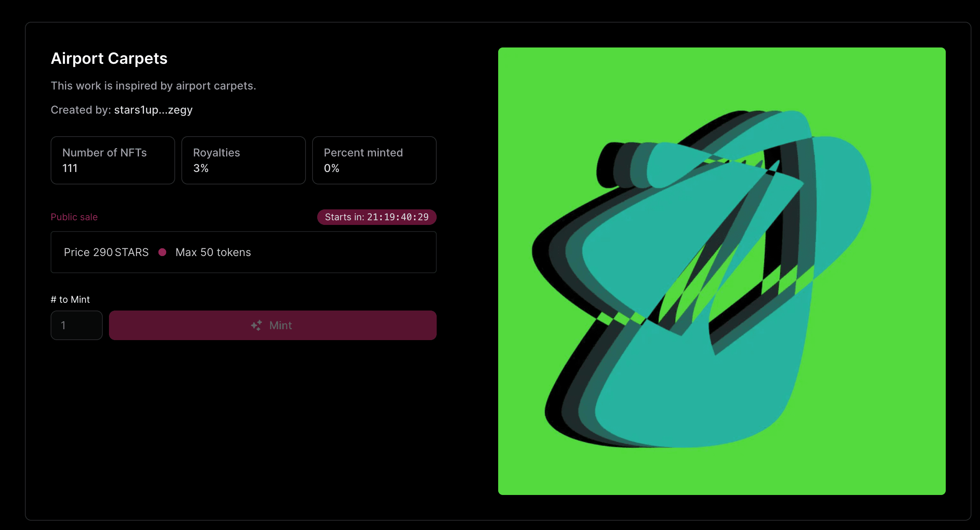Click the sparkle icon on Mint button
Screen dimensions: 980x530
(256, 325)
